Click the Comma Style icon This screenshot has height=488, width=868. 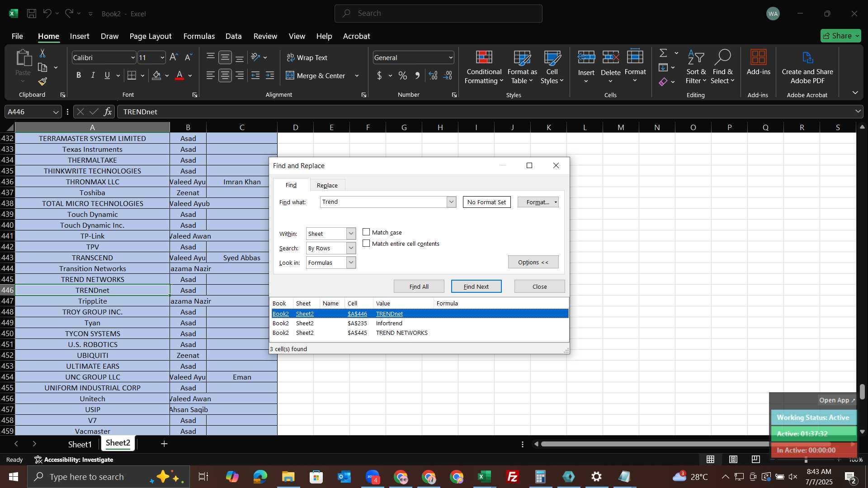click(417, 75)
